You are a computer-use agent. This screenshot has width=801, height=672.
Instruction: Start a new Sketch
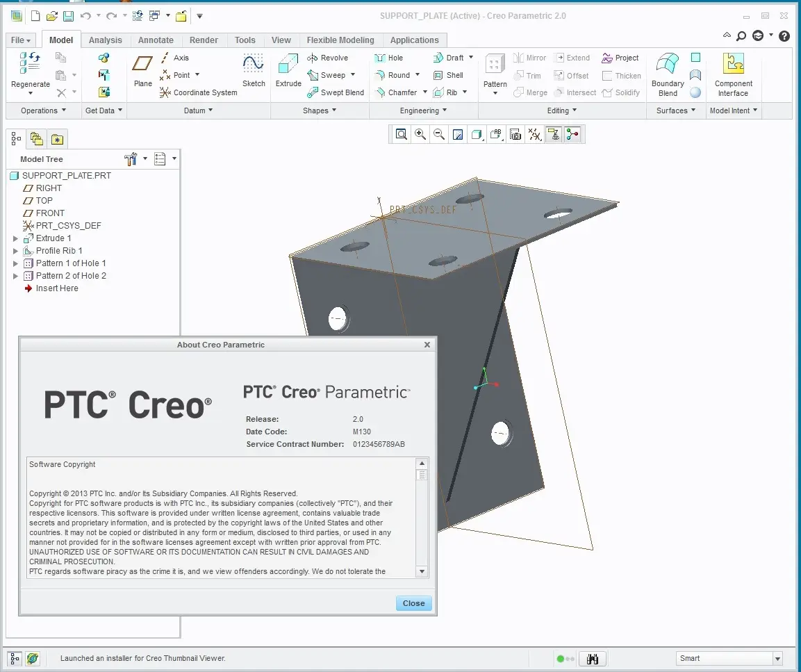click(x=254, y=71)
